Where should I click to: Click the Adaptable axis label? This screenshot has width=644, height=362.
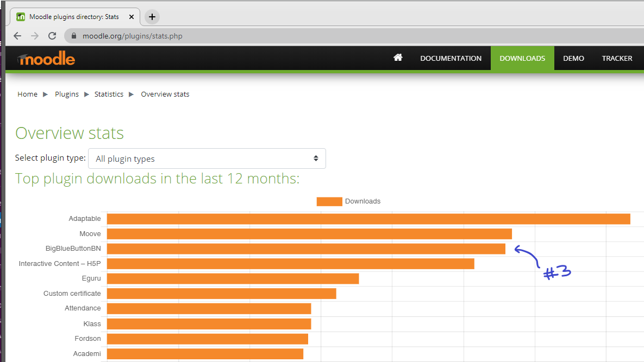point(85,219)
